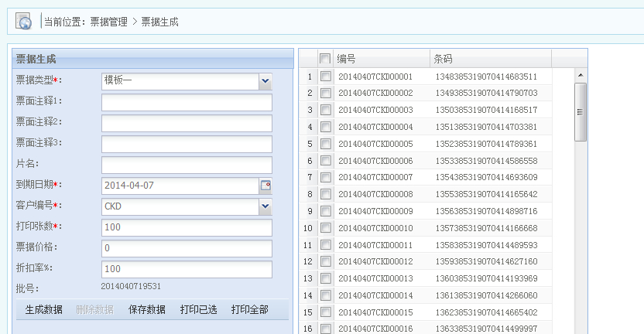Image resolution: width=644 pixels, height=334 pixels.
Task: Toggle the select-all checkbox in table header
Action: [325, 59]
